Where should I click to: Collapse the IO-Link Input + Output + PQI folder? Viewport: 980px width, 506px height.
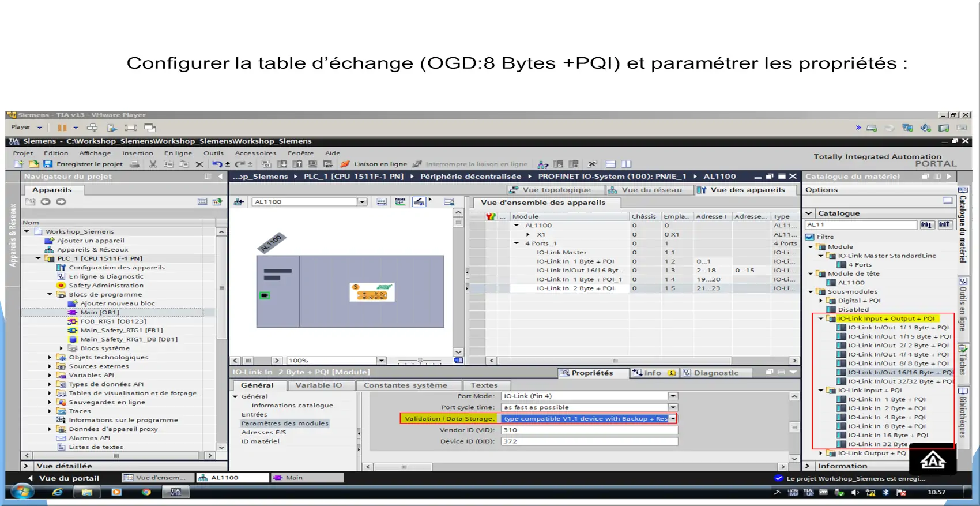(821, 318)
